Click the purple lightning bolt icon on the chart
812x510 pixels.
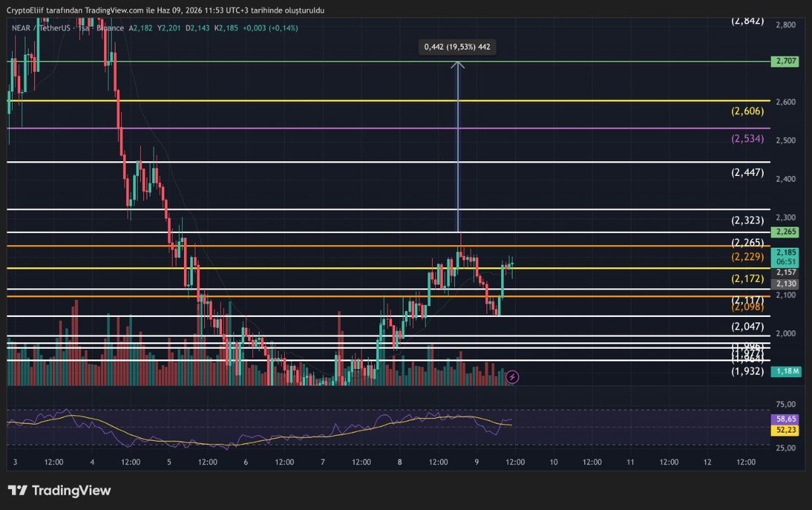click(512, 377)
